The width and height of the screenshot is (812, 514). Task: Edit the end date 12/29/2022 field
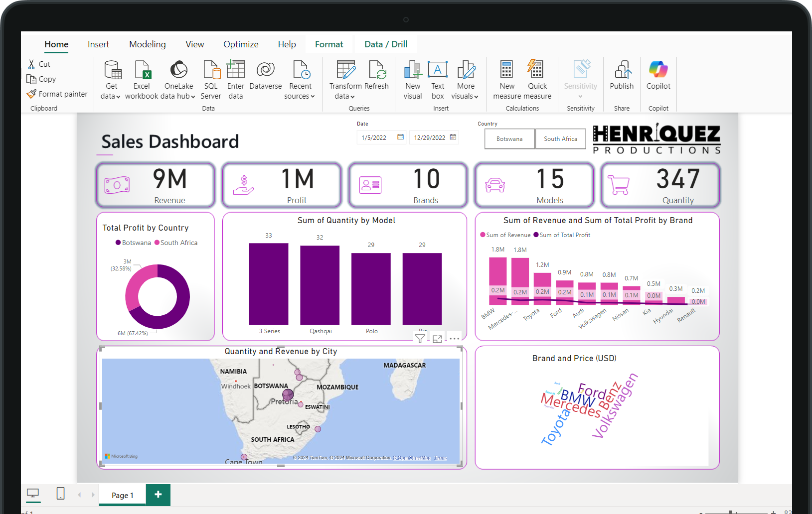point(434,137)
